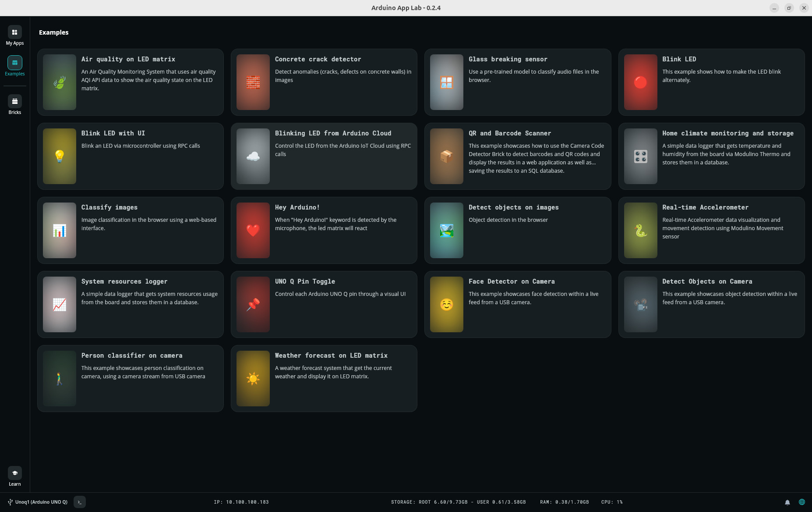
Task: Click 'Object detection in the browser' description
Action: 508,220
